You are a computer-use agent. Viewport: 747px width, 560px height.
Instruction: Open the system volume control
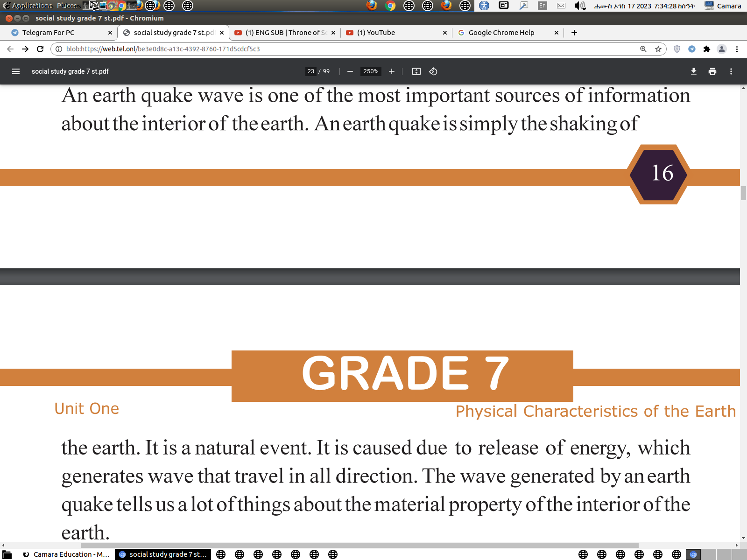[579, 6]
